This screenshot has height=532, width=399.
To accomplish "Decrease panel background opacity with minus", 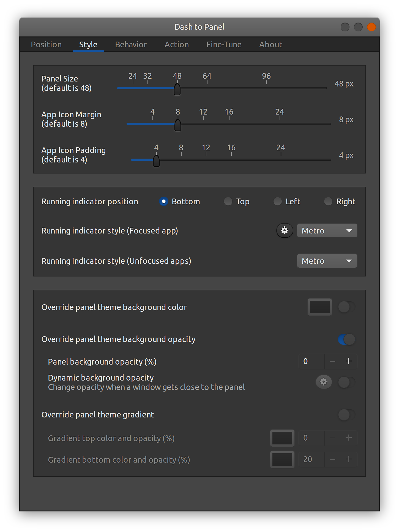I will [332, 361].
